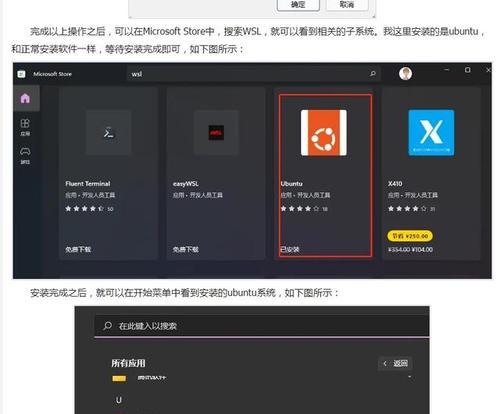Image resolution: width=500 pixels, height=414 pixels.
Task: Open the Gaming section in sidebar
Action: pyautogui.click(x=25, y=156)
